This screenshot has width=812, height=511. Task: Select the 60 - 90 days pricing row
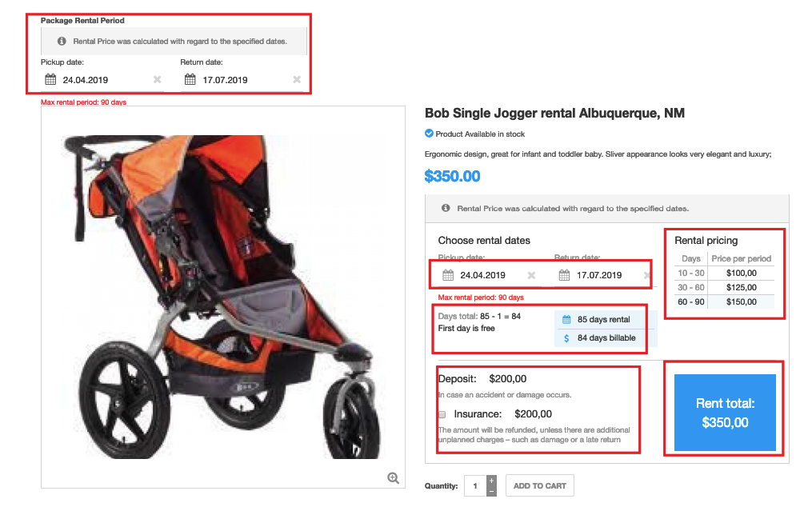[724, 301]
